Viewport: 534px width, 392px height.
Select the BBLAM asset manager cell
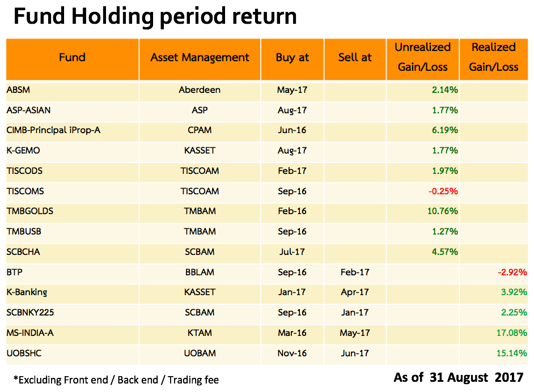(200, 272)
